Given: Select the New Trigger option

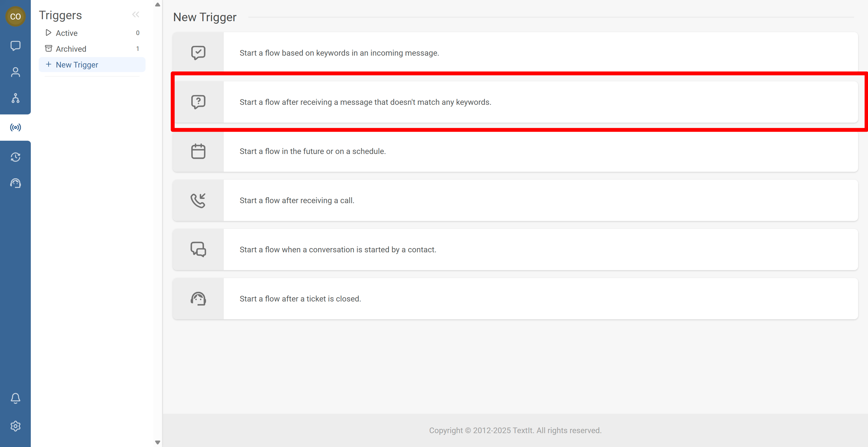Looking at the screenshot, I should pyautogui.click(x=77, y=64).
